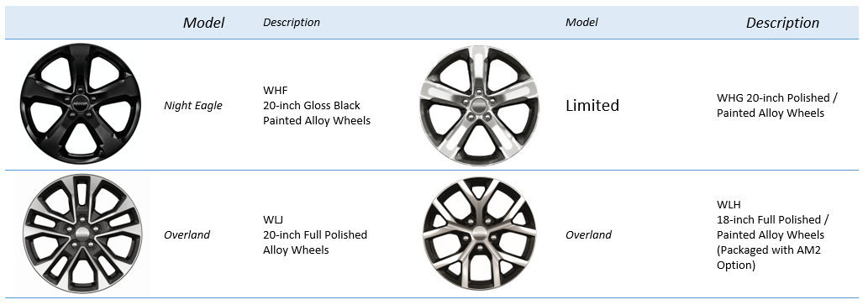
Task: Select the polished Limited wheel image
Action: [x=480, y=105]
